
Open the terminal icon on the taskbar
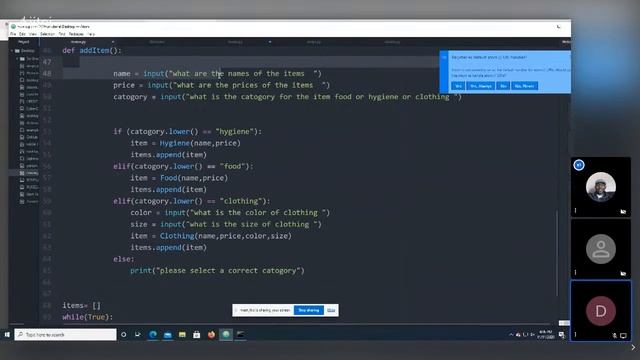(x=240, y=335)
